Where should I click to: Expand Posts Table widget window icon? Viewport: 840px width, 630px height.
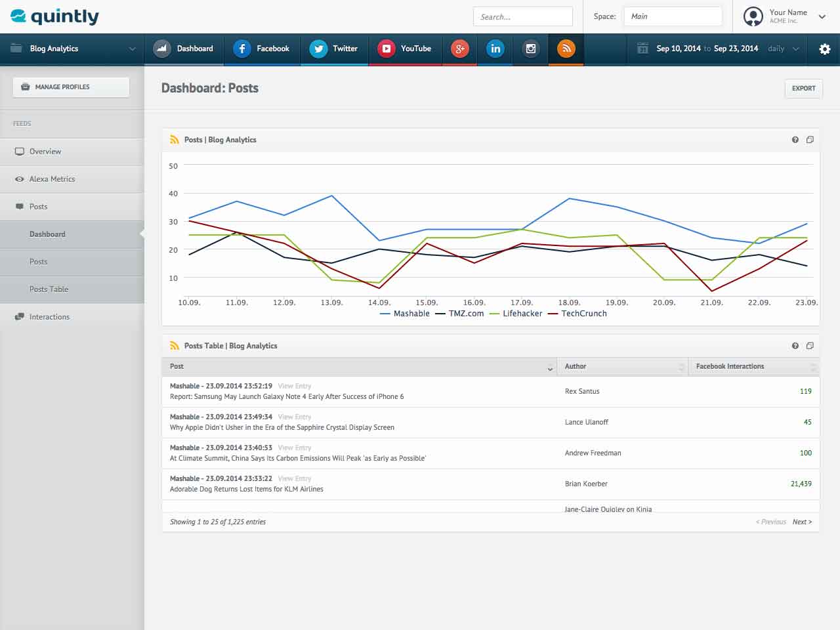810,346
